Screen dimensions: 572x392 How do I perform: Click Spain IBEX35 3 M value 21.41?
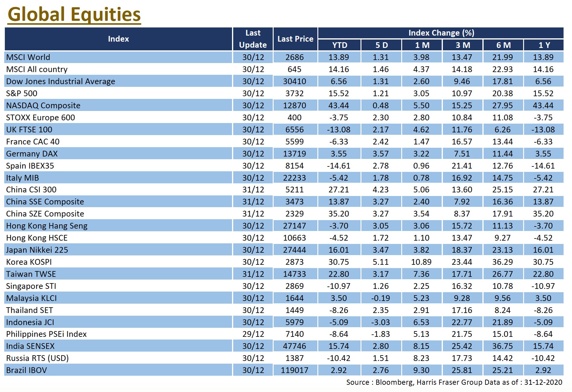point(462,166)
